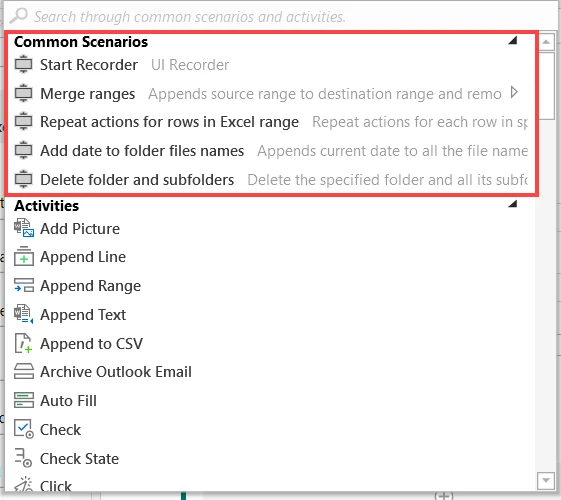Select the Append to CSV icon
The width and height of the screenshot is (561, 500).
click(24, 343)
